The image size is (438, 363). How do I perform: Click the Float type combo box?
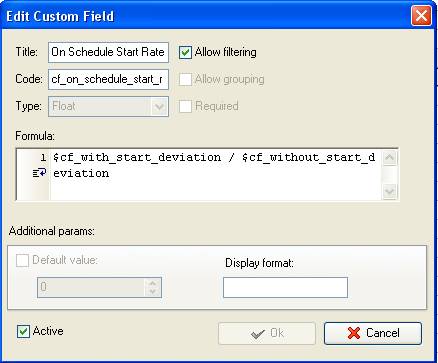(108, 107)
